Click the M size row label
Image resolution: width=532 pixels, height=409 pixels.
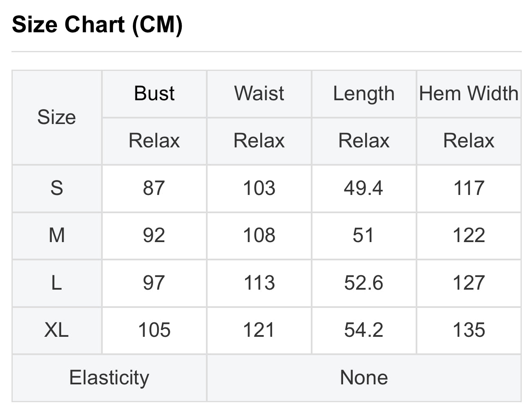pos(57,236)
